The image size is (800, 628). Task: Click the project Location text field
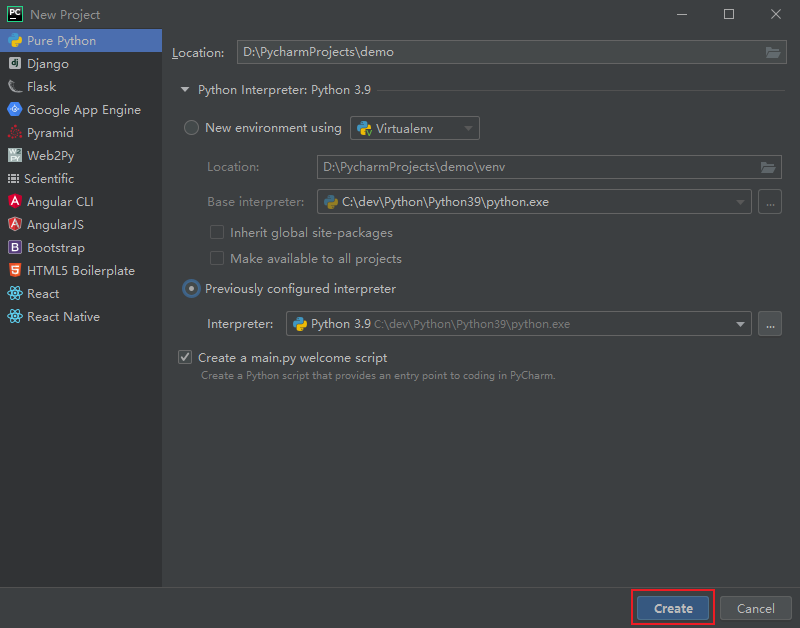[x=512, y=52]
